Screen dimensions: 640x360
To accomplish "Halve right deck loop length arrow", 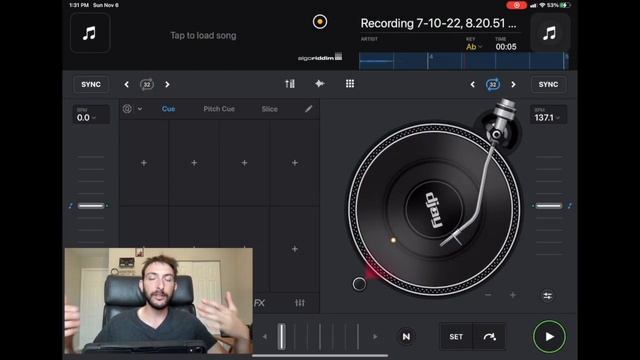I will (x=473, y=84).
